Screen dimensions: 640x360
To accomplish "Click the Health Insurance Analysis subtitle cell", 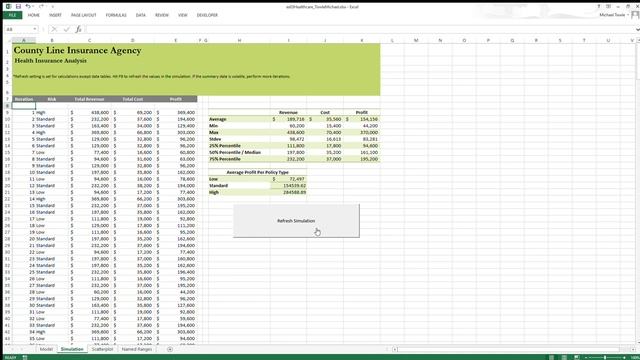I will [x=51, y=60].
